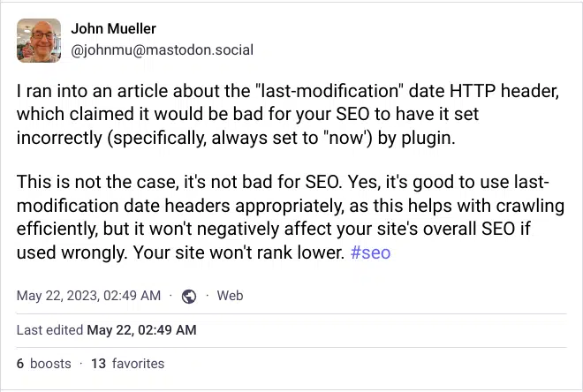Click the quoted "last-modification" phrase in the post
Screen dimensions: 583x392
click(x=329, y=91)
